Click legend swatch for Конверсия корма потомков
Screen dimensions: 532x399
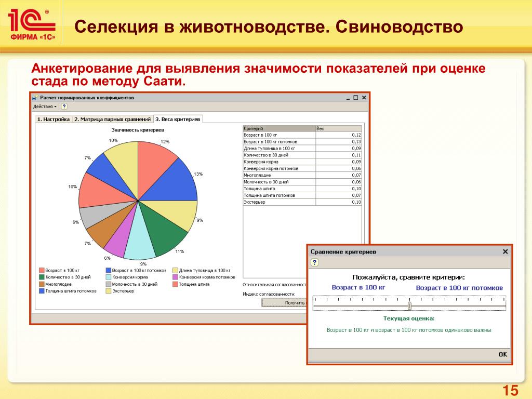(176, 277)
